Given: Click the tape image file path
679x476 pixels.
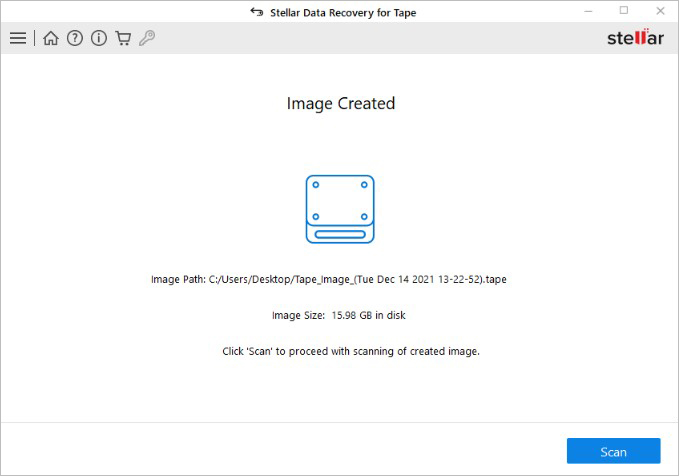Looking at the screenshot, I should click(x=358, y=279).
